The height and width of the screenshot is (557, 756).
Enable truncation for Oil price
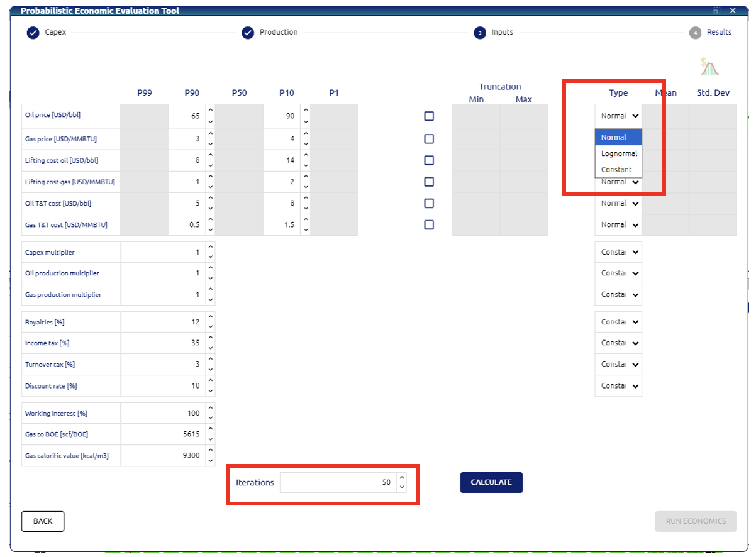point(429,116)
